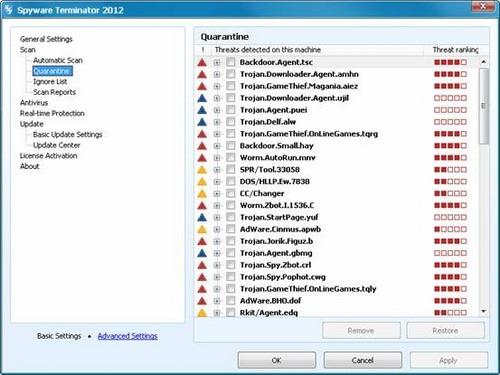The height and width of the screenshot is (375, 500).
Task: Click the red warning triangle beside Backdoor.Agent.tsc
Action: (202, 62)
